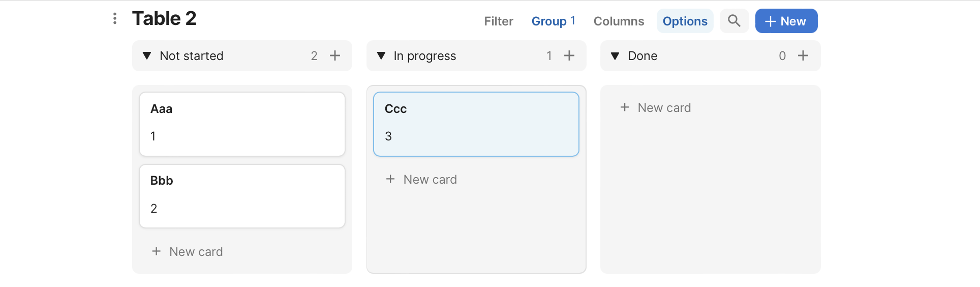Open the Filter menu
The width and height of the screenshot is (980, 287).
[x=498, y=21]
